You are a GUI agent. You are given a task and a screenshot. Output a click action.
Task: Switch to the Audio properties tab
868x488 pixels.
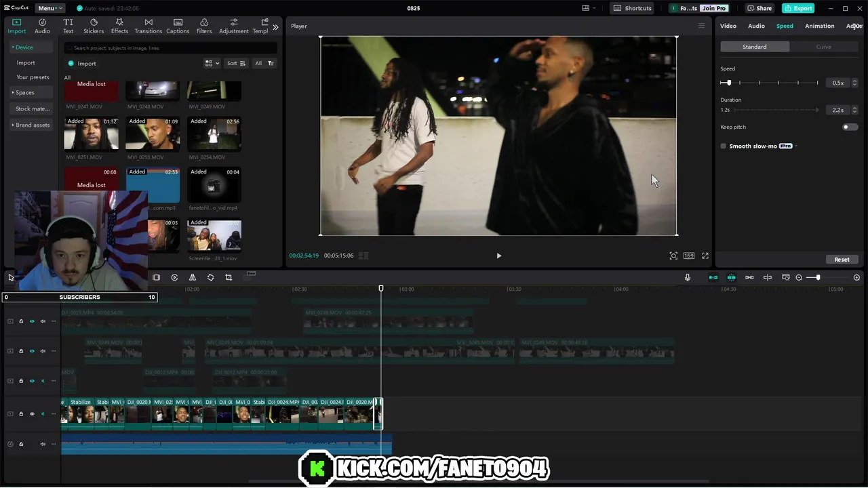[756, 26]
